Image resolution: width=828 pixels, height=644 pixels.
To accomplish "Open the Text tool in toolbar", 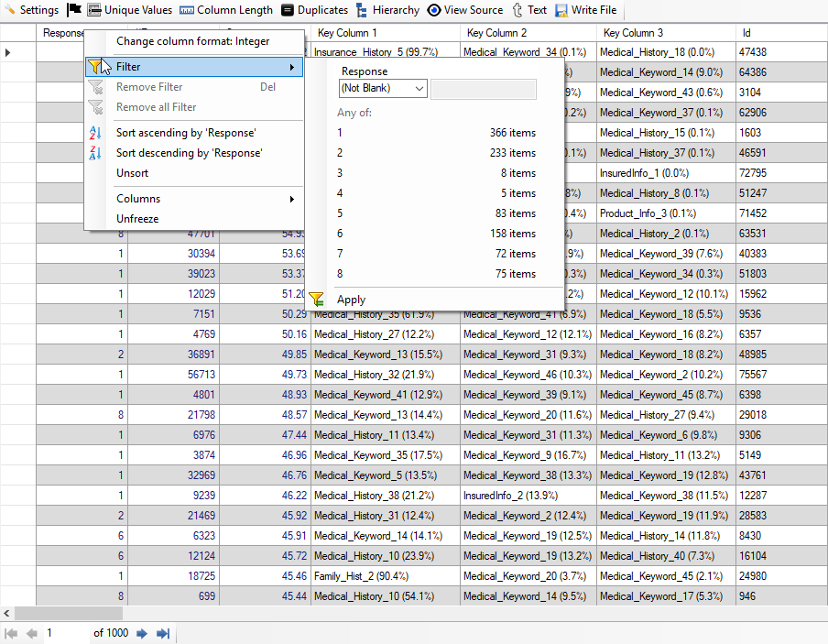I will point(518,10).
